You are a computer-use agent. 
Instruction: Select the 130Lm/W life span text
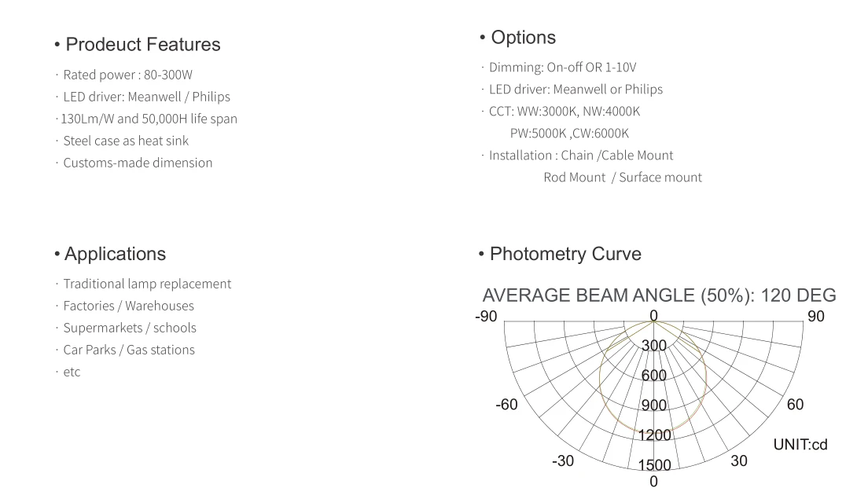pyautogui.click(x=147, y=119)
